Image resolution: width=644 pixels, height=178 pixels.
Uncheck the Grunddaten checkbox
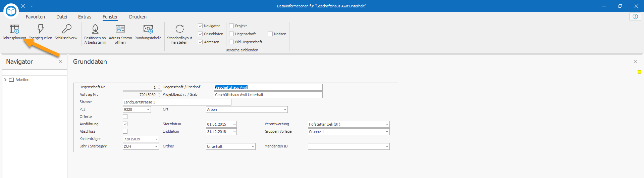(x=200, y=34)
